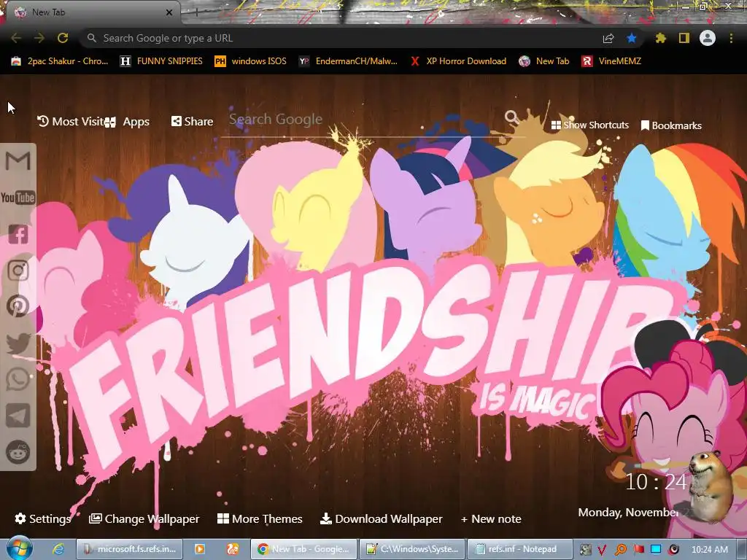
Task: Click the network monitor tray icon
Action: (656, 550)
